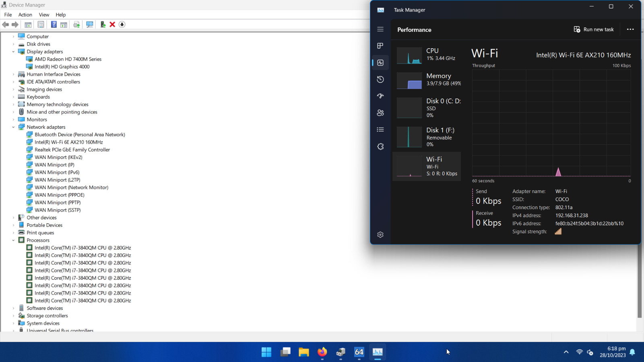This screenshot has width=644, height=362.
Task: Select AMD Radeon HD 7400M Series
Action: 68,59
